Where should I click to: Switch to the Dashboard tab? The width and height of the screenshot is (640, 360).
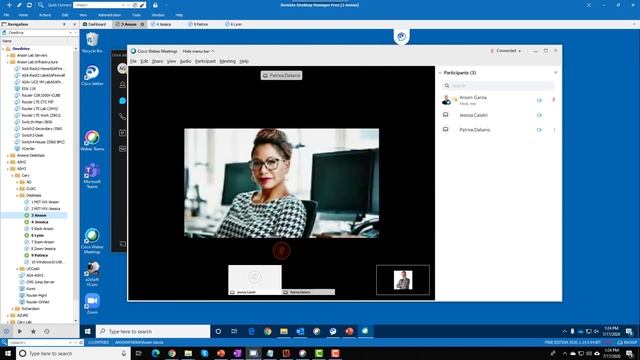[x=95, y=24]
